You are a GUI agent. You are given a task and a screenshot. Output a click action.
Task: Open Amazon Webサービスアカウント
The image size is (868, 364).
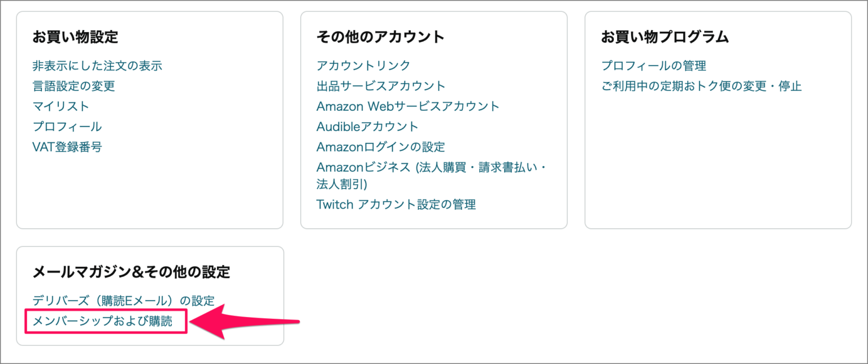pyautogui.click(x=407, y=106)
